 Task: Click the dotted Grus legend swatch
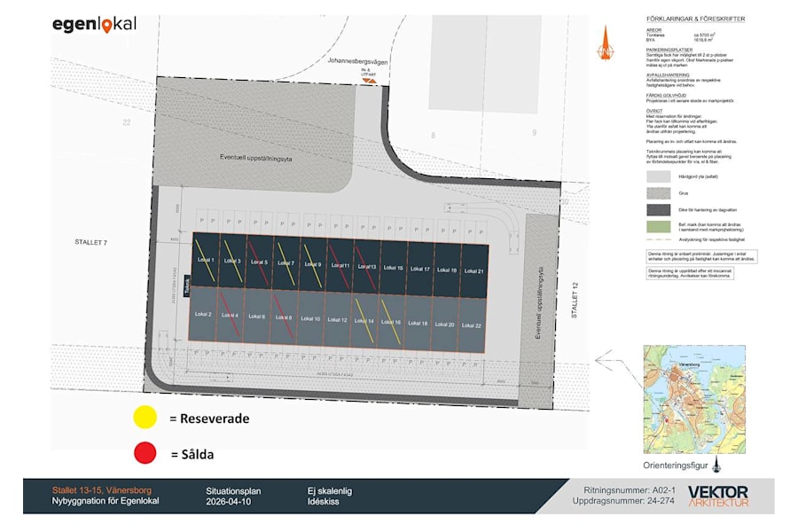click(659, 193)
